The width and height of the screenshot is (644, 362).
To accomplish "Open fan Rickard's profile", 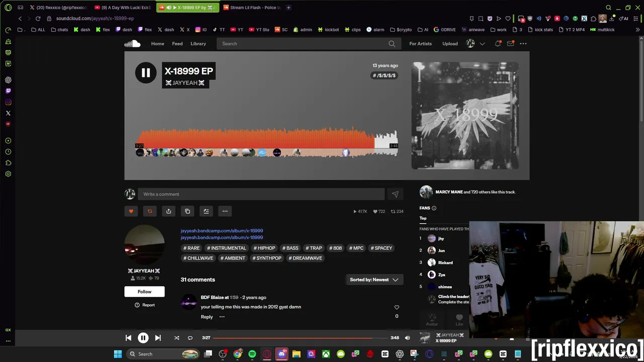I will coord(445,262).
